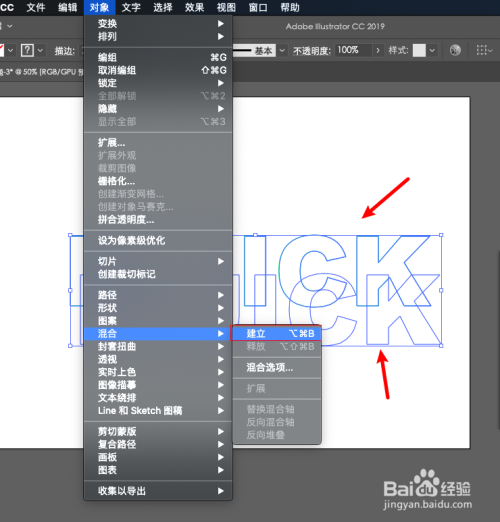Viewport: 500px width, 522px height.
Task: Select the highlighted 混合 menu item
Action: tap(158, 334)
